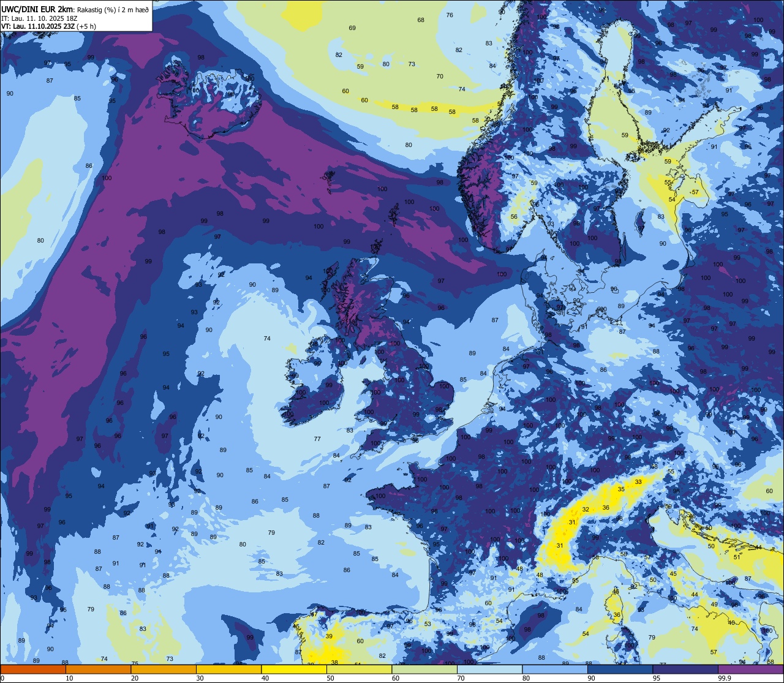Click the 70–80 pale blue legend swatch

click(489, 669)
